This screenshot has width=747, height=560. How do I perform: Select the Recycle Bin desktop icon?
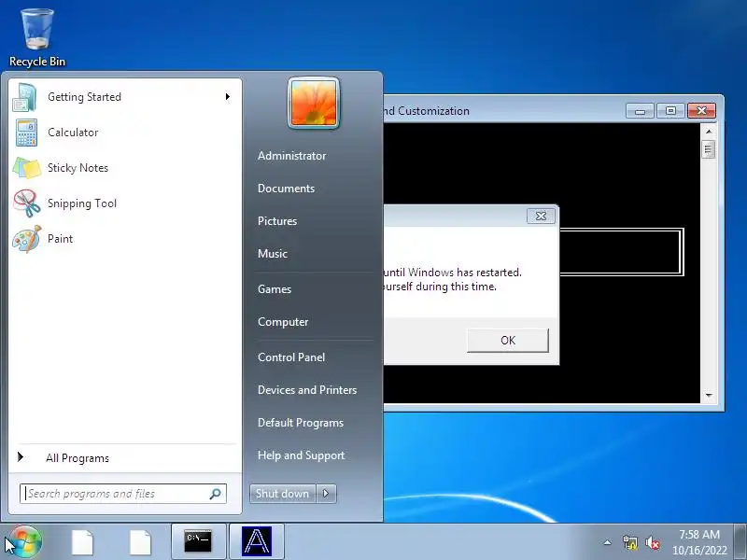tap(37, 38)
